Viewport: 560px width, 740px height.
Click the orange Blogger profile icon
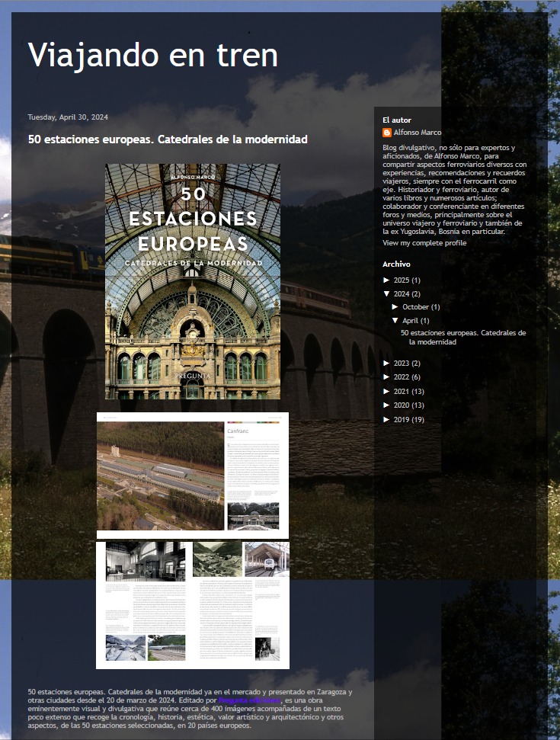387,133
